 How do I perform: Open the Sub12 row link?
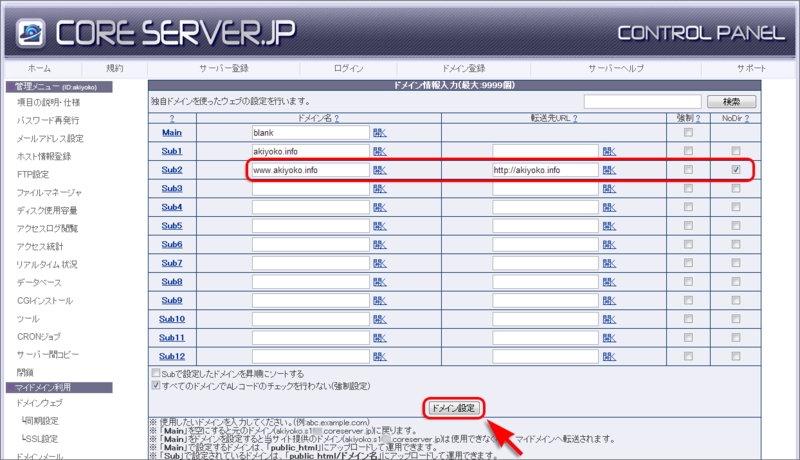(x=172, y=356)
